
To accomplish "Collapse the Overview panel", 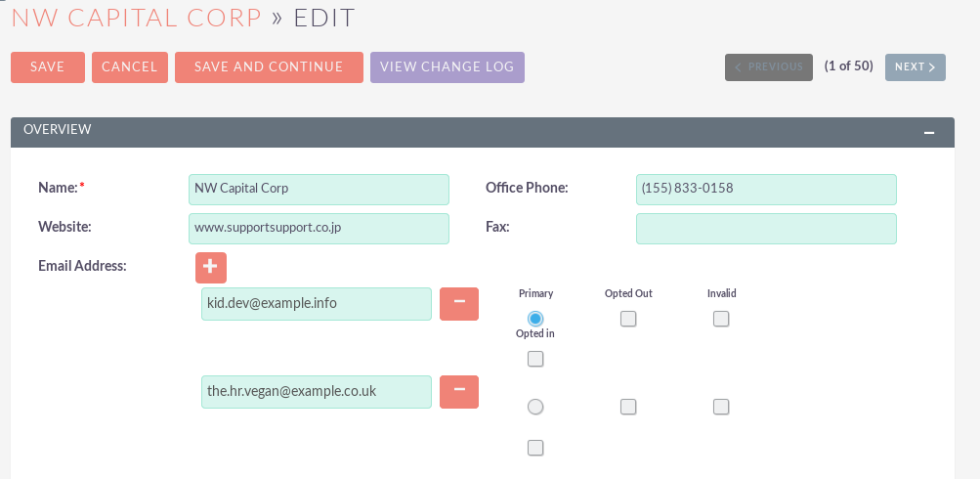I will coord(929,132).
